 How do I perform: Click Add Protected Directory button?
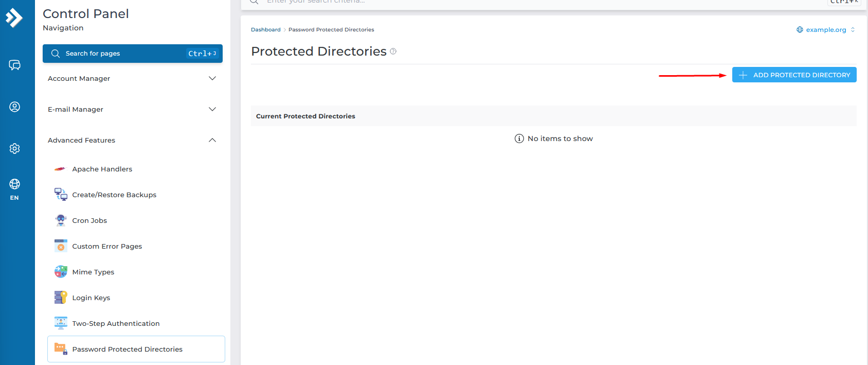794,75
